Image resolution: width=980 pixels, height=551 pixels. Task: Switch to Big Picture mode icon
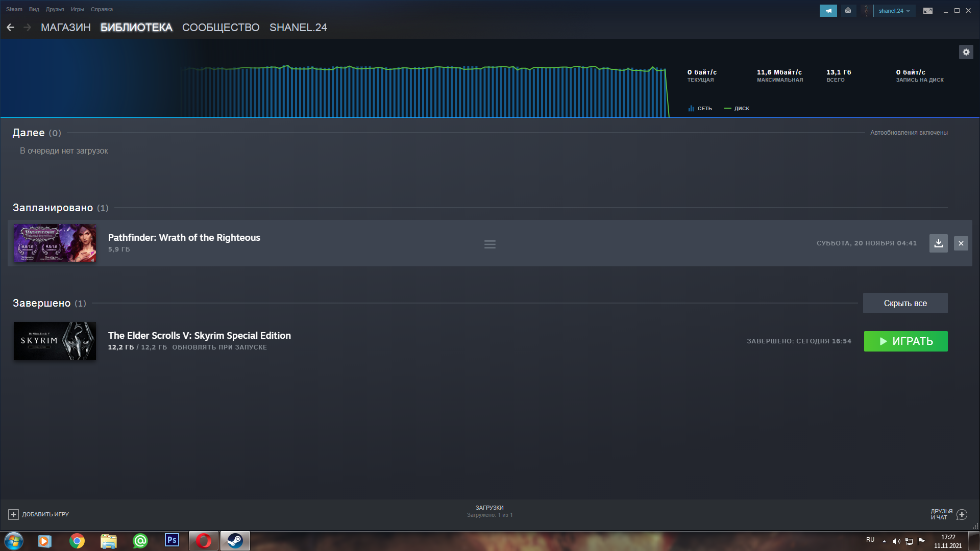[927, 11]
